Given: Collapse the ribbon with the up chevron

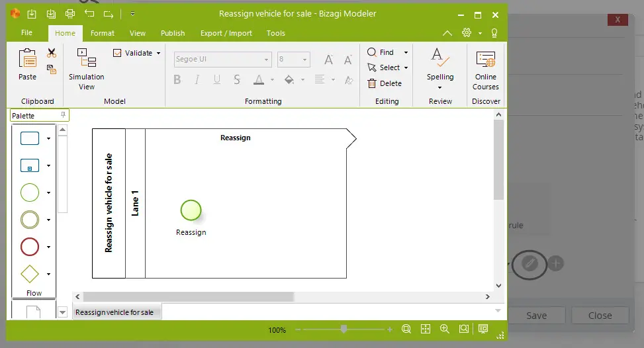Looking at the screenshot, I should click(447, 33).
